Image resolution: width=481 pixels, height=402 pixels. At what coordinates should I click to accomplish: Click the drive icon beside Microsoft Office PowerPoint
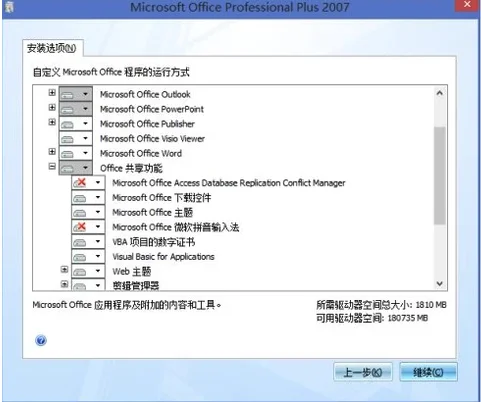coord(68,109)
